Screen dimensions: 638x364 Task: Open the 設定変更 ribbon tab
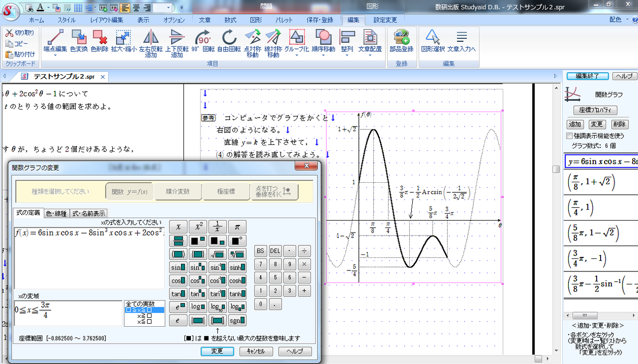(x=385, y=20)
